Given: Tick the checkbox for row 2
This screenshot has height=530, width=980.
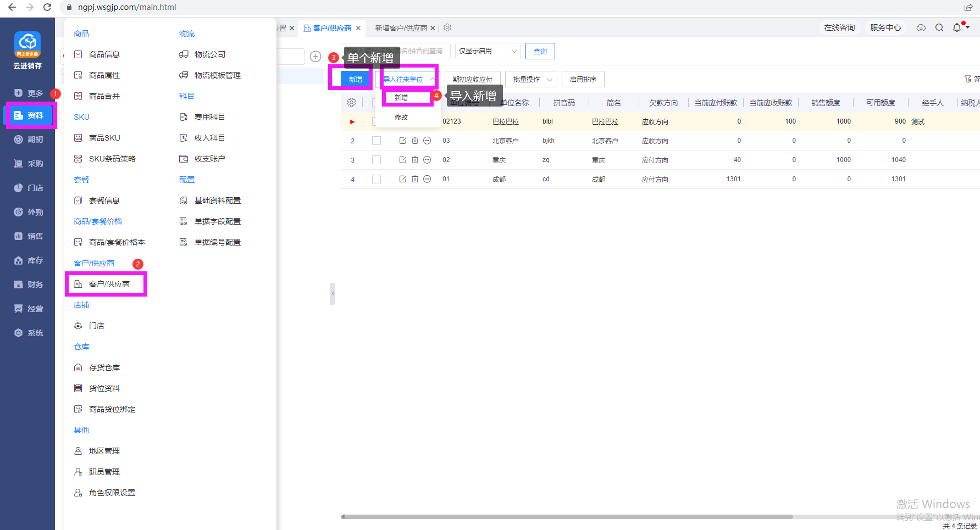Looking at the screenshot, I should 377,141.
